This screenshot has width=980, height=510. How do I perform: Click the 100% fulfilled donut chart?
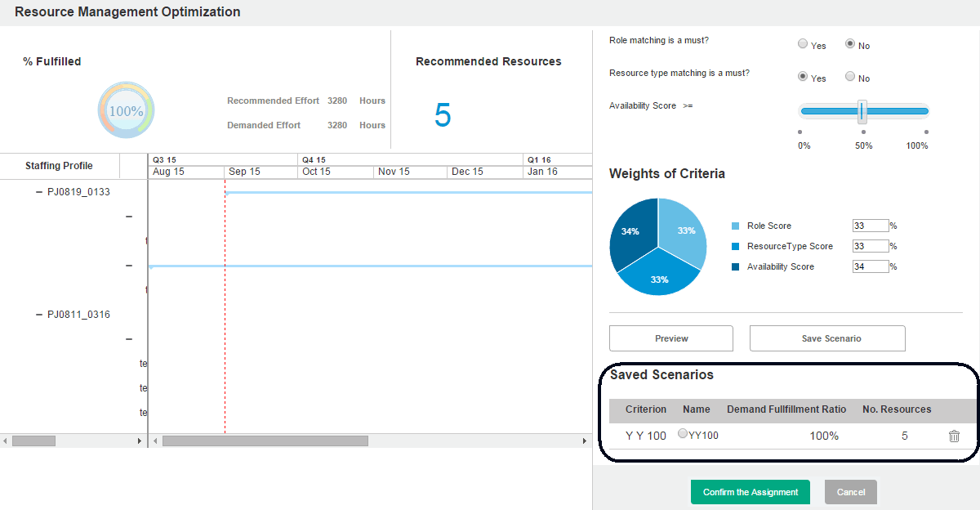(126, 110)
